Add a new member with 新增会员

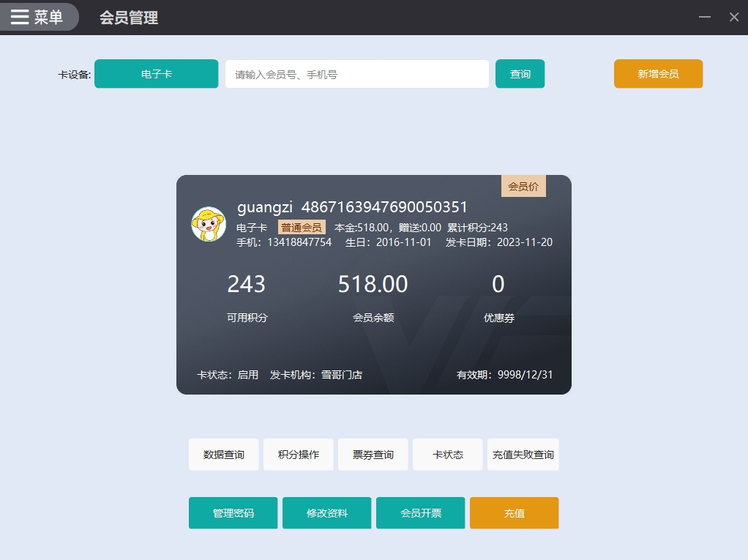[x=658, y=74]
